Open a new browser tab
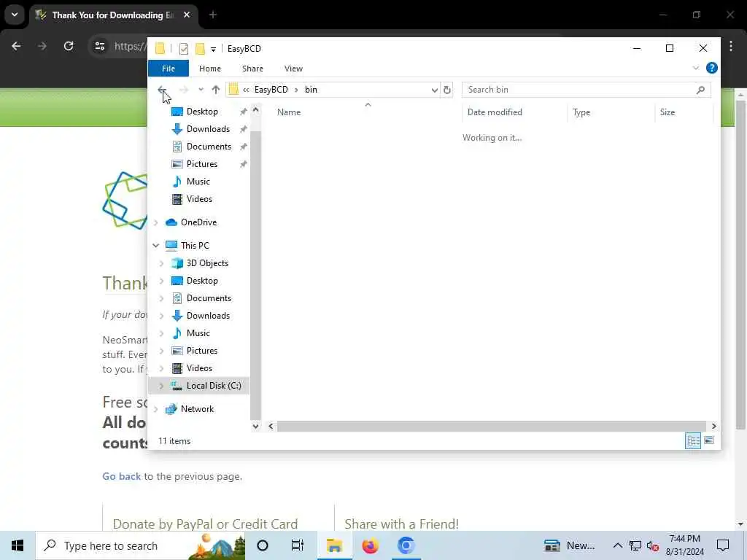Screen dimensions: 747x560 click(213, 15)
